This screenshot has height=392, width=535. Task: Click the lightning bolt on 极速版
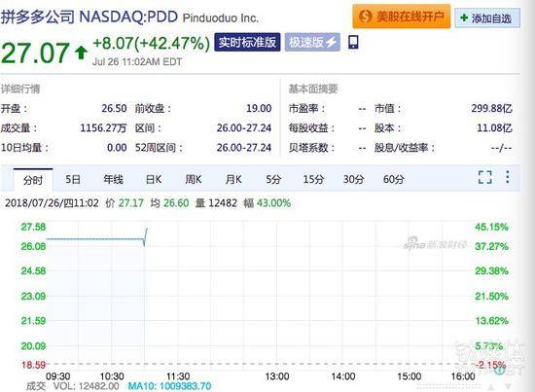pos(331,42)
